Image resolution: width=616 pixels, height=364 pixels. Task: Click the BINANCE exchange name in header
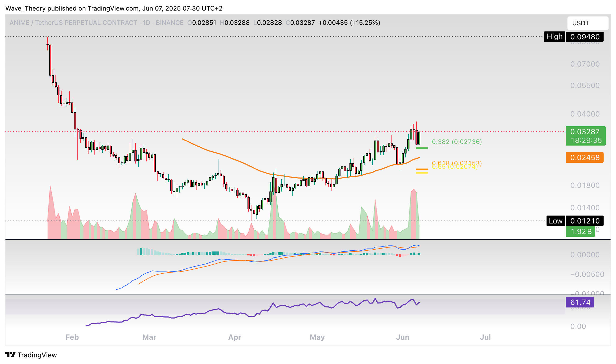click(x=170, y=23)
